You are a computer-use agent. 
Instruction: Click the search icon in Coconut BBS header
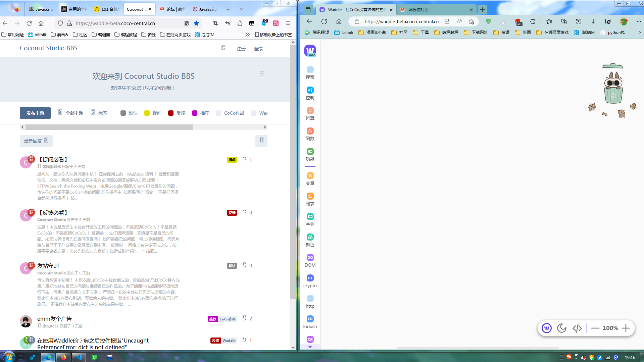point(223,48)
